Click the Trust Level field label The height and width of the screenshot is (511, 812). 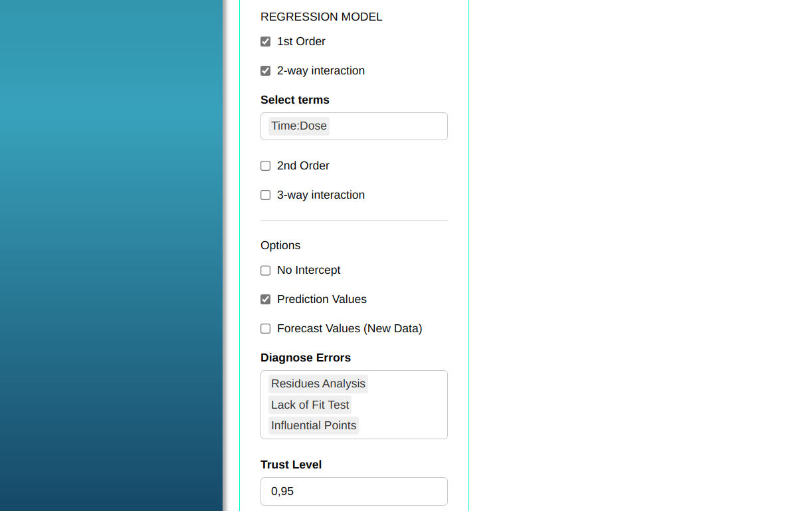point(291,464)
